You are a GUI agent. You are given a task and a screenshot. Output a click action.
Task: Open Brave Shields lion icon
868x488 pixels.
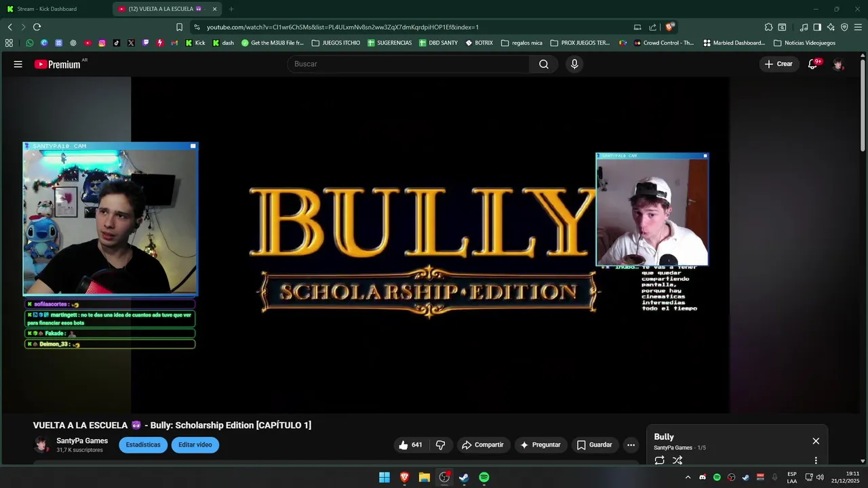669,27
